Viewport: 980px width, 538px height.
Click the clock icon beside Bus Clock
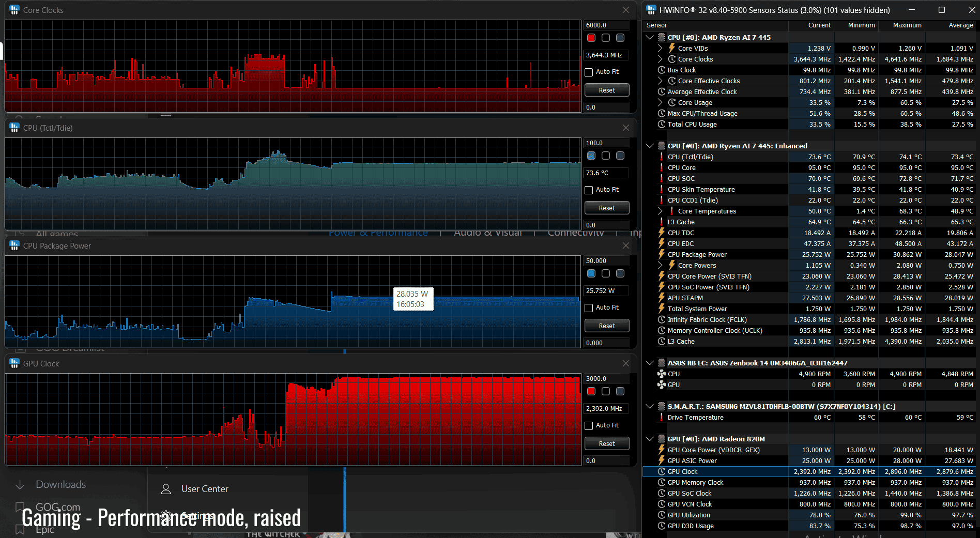pos(662,70)
